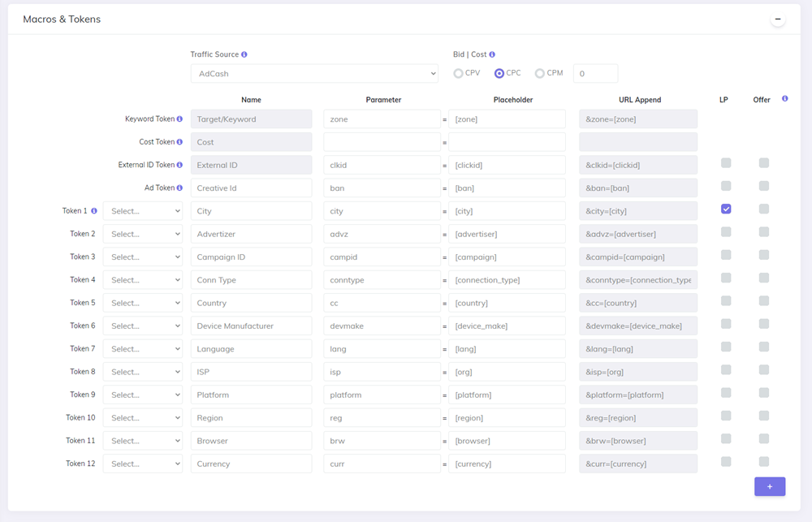Click the Macros & Tokens header title
Viewport: 812px width, 522px height.
62,19
